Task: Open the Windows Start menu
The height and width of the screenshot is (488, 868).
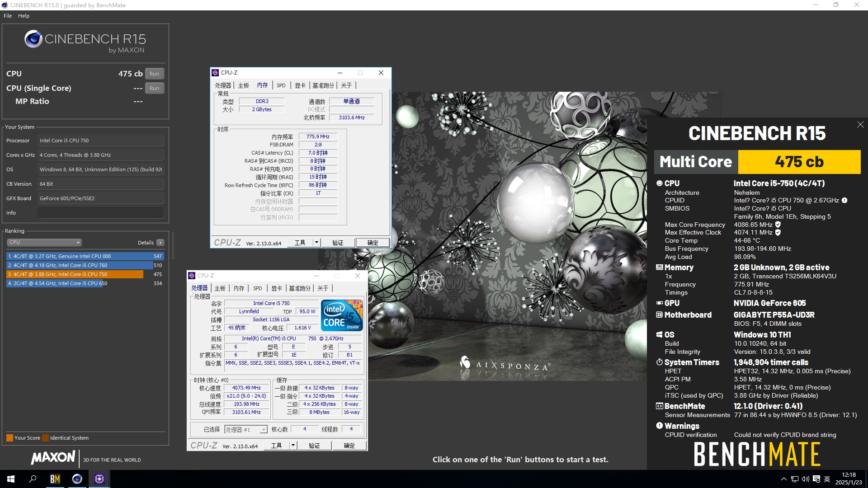Action: [11, 479]
